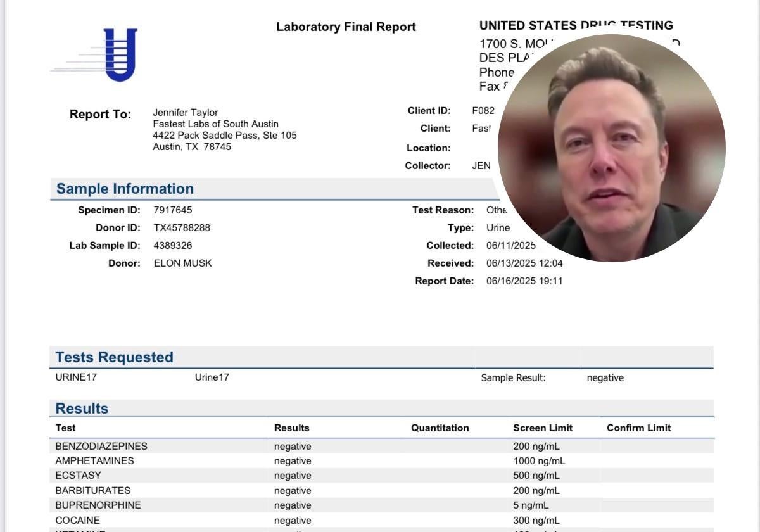Screen dimensions: 760x532
Task: Click the "Location:" label
Action: [x=429, y=148]
